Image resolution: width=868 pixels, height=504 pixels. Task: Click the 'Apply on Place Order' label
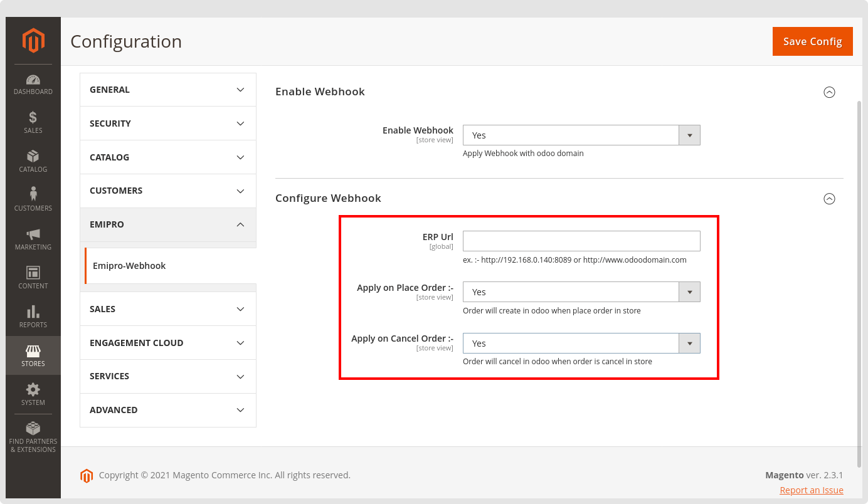(x=405, y=288)
